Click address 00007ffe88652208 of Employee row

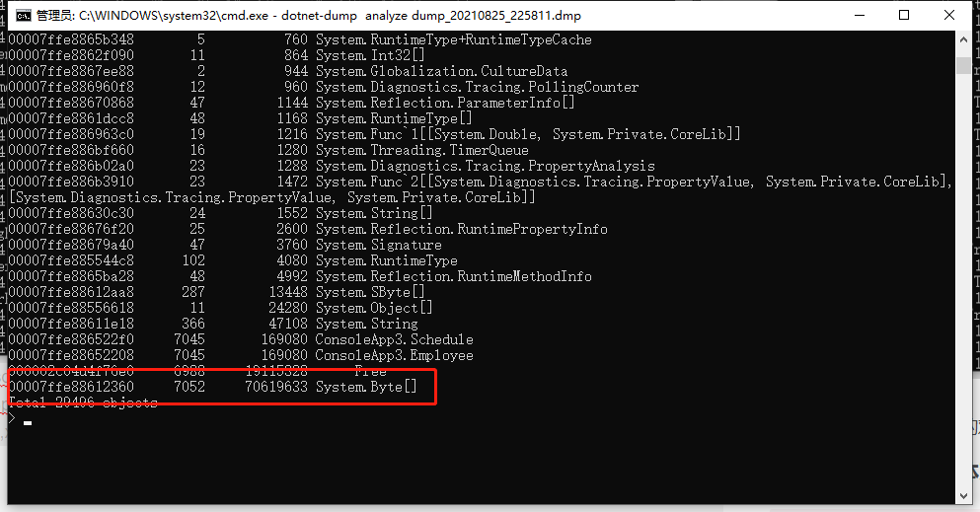pyautogui.click(x=71, y=355)
